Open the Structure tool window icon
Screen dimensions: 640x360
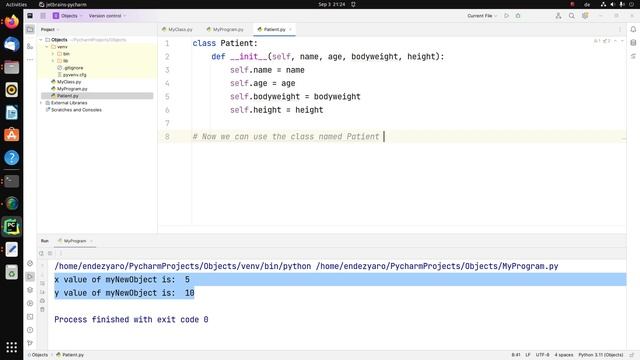(x=30, y=47)
